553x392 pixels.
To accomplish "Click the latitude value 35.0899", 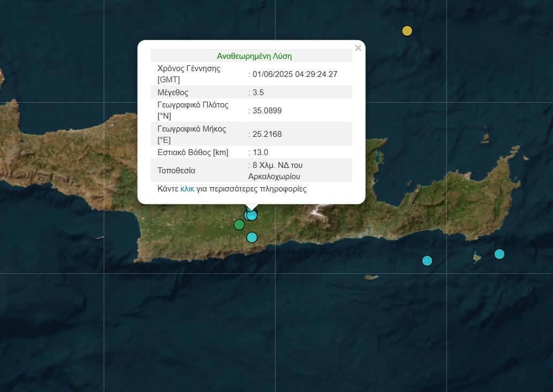I will click(x=267, y=111).
